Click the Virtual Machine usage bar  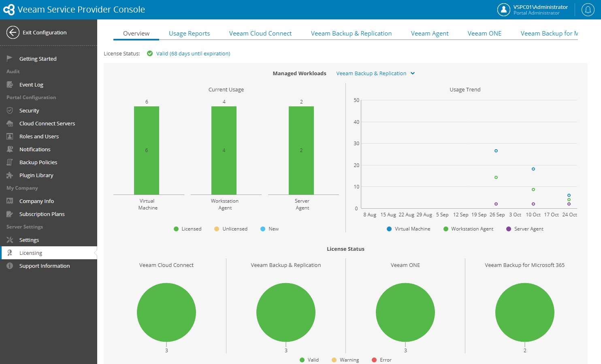click(147, 150)
